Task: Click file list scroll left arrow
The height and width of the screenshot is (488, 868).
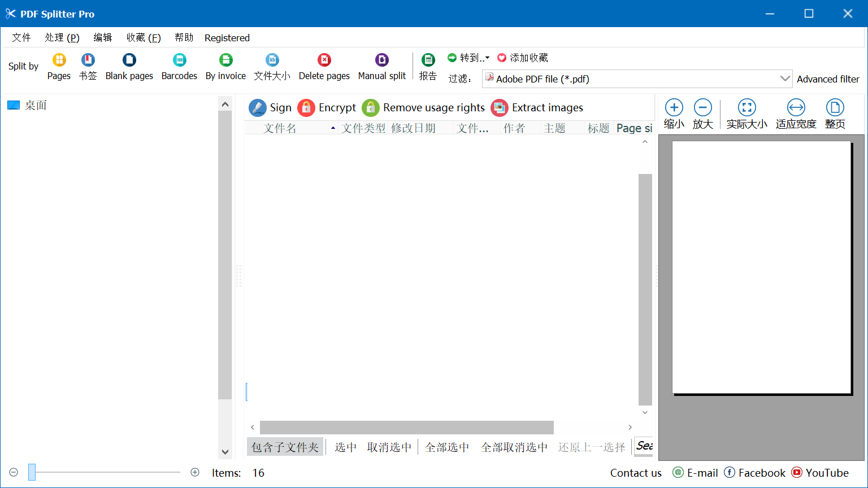Action: [x=253, y=428]
